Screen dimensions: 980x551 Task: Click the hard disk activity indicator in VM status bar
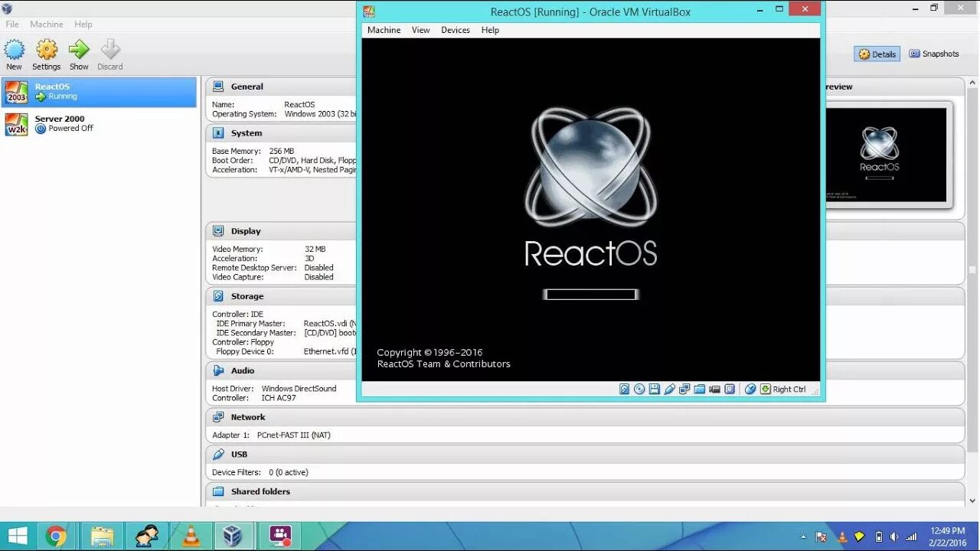(624, 389)
